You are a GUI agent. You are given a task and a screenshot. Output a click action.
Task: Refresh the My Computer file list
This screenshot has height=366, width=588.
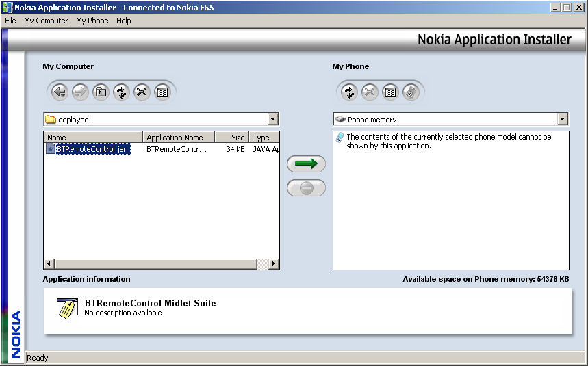click(121, 92)
